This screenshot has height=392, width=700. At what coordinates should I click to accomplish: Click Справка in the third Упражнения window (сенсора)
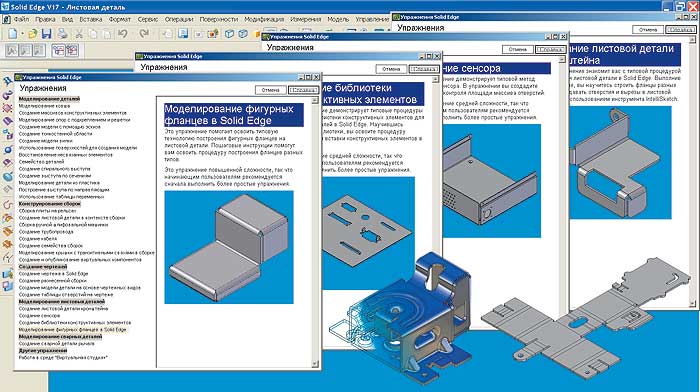(x=551, y=50)
